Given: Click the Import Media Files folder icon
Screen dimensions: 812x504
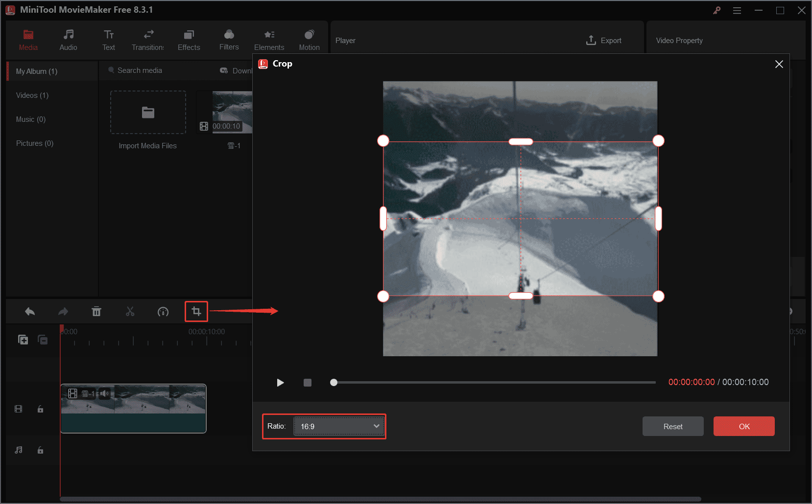Looking at the screenshot, I should coord(148,113).
